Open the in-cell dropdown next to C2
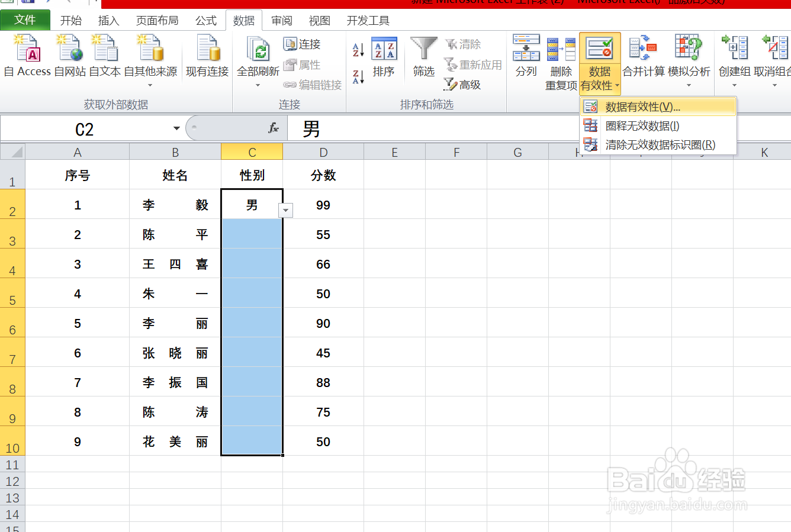 [x=286, y=210]
